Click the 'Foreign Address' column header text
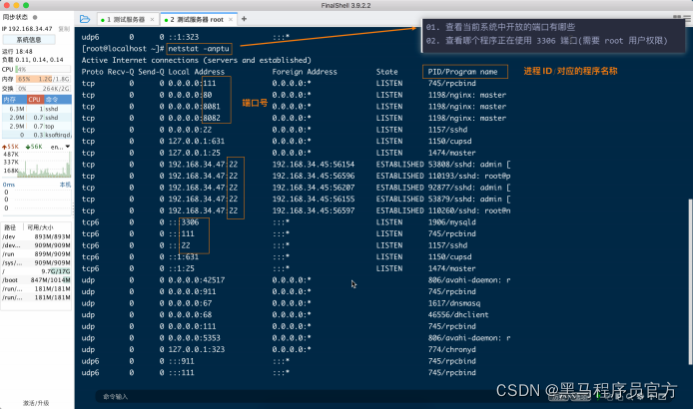The width and height of the screenshot is (694, 409). coord(305,72)
